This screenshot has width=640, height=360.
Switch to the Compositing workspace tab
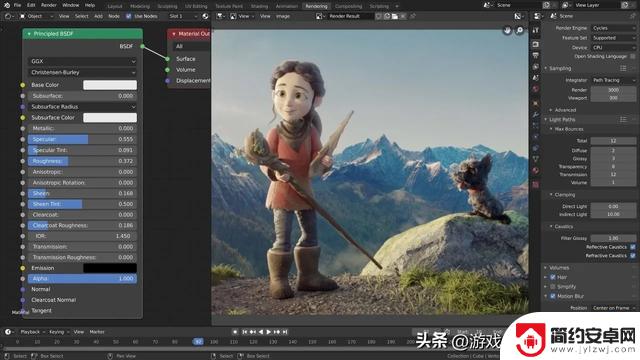348,6
